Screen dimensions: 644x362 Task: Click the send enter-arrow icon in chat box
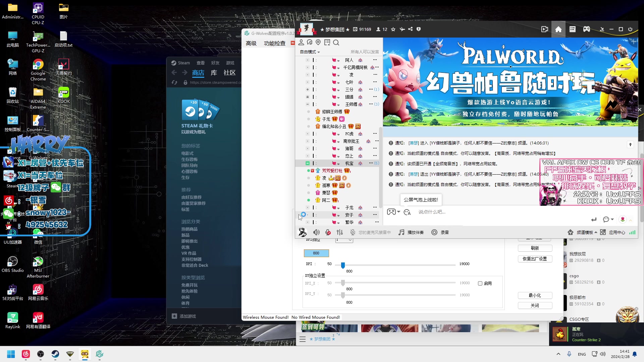594,220
